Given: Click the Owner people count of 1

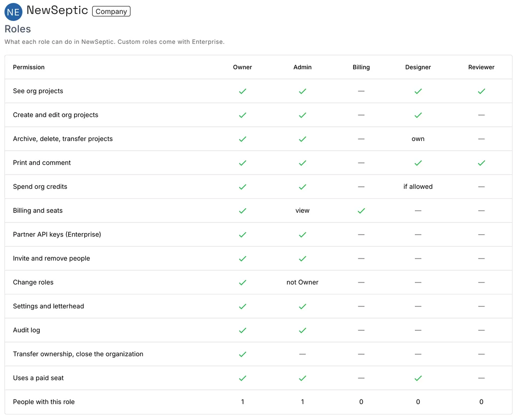Looking at the screenshot, I should coord(243,402).
